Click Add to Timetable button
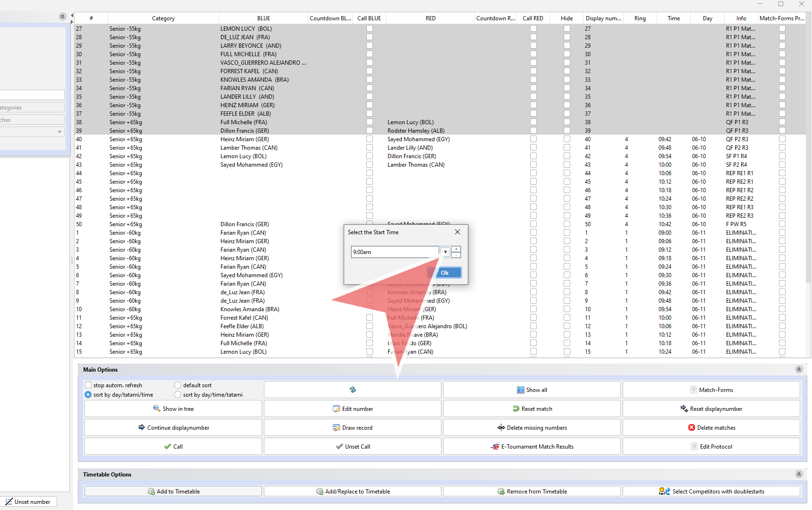 click(x=173, y=491)
